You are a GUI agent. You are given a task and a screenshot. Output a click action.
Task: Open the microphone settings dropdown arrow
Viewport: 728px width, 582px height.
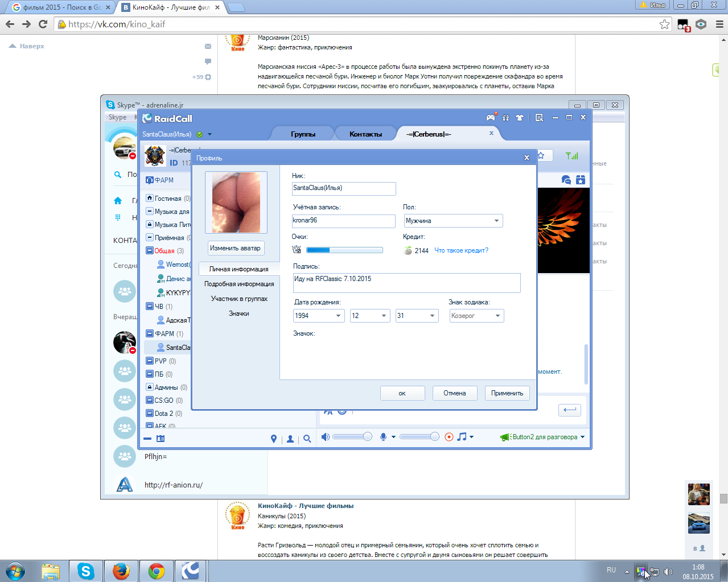click(393, 437)
